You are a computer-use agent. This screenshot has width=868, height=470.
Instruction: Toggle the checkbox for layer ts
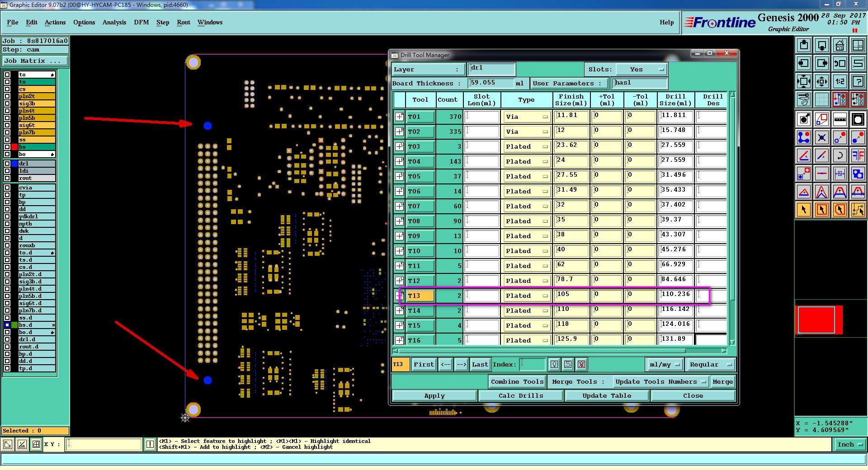(x=7, y=82)
